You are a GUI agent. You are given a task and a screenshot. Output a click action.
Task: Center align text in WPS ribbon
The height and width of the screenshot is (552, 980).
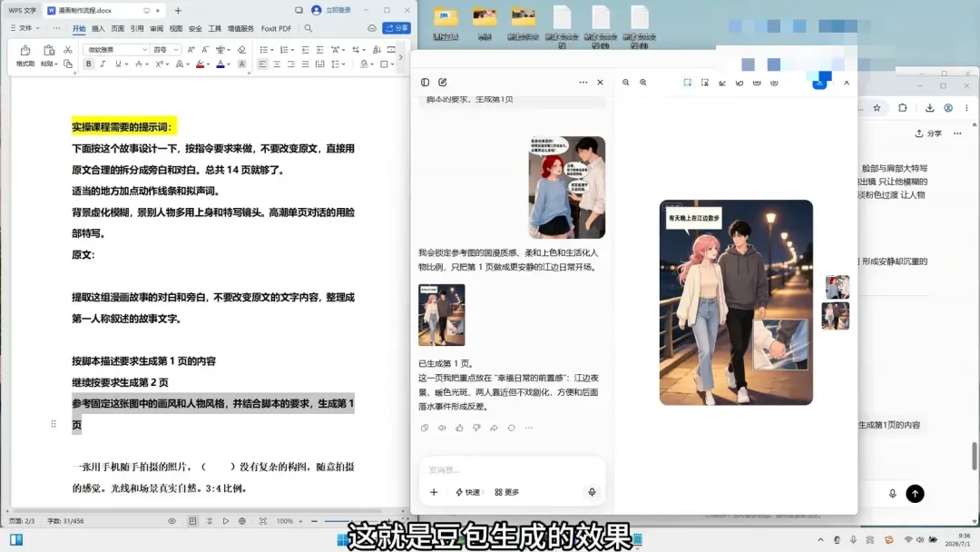[276, 64]
